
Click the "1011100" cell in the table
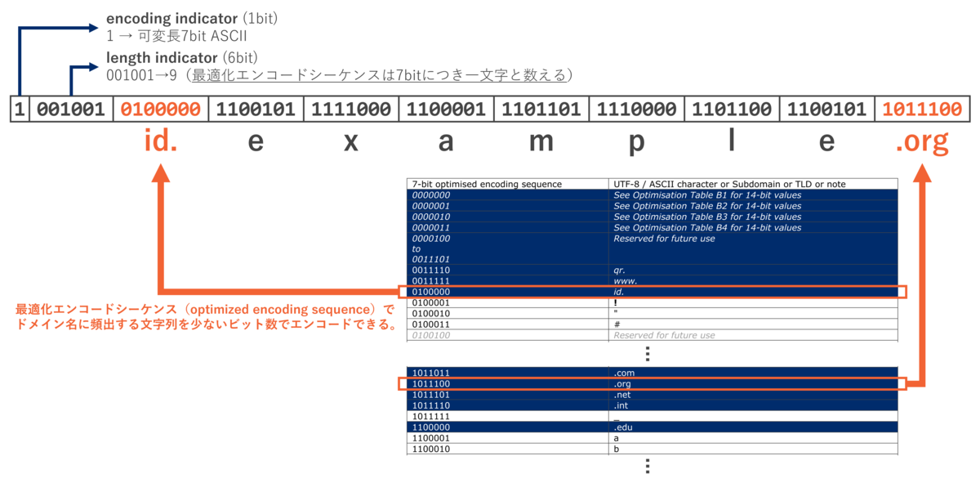430,383
